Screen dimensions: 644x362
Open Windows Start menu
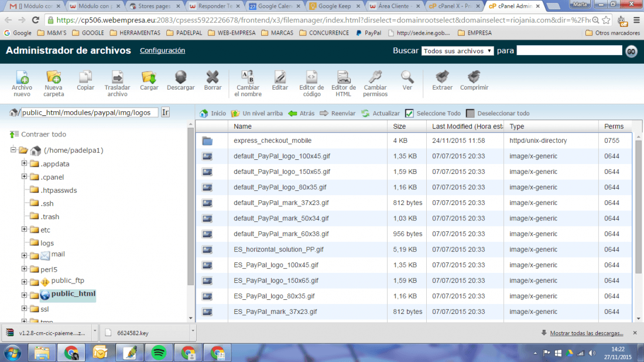point(13,353)
